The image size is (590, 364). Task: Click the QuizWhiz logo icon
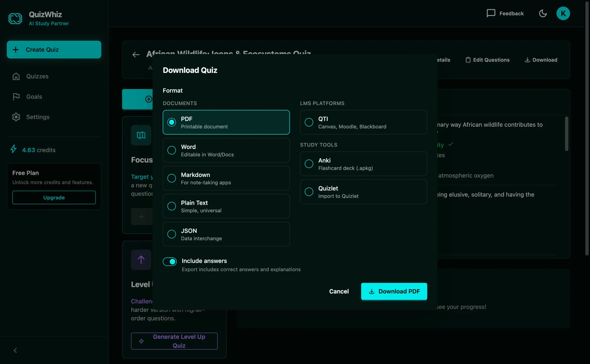pyautogui.click(x=15, y=18)
